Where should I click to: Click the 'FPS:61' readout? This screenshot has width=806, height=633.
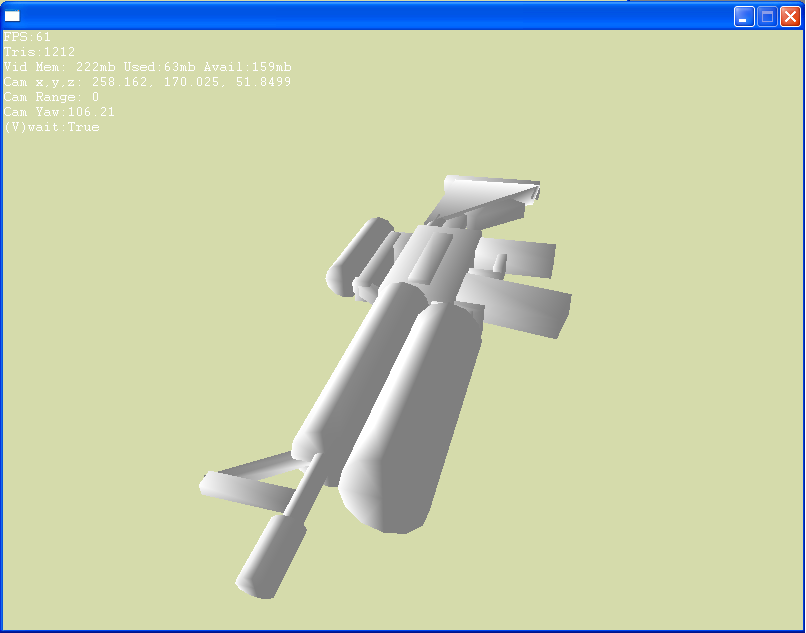tap(27, 37)
